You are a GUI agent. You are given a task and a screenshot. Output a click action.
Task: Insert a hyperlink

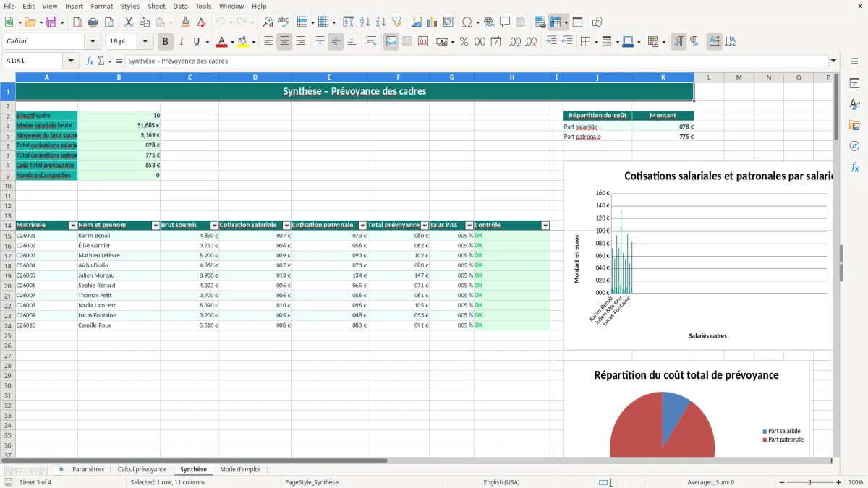pyautogui.click(x=489, y=22)
